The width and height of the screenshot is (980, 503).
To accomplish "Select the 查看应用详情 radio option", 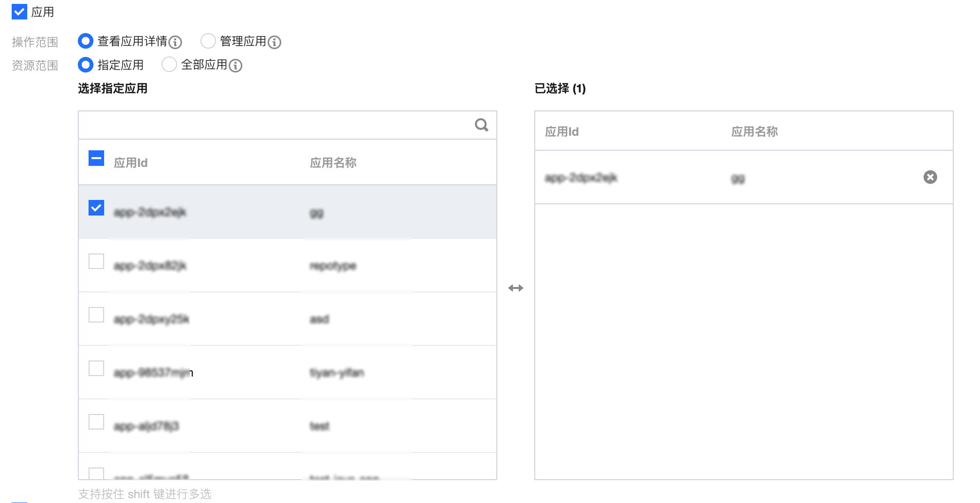I will point(86,41).
